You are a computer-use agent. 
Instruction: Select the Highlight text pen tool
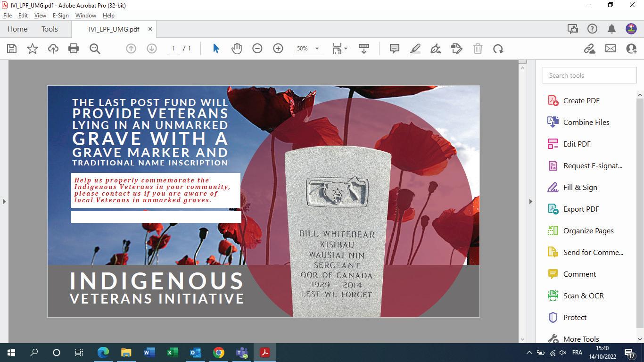click(415, 49)
